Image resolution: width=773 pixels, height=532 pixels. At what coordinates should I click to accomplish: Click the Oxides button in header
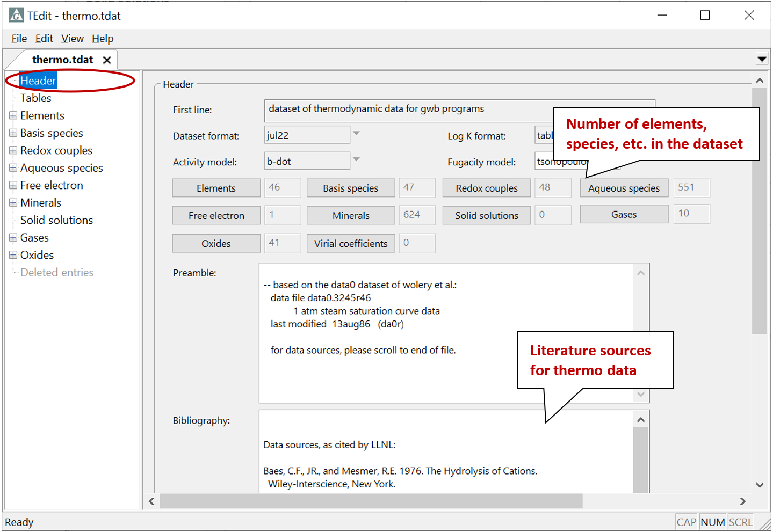coord(216,243)
